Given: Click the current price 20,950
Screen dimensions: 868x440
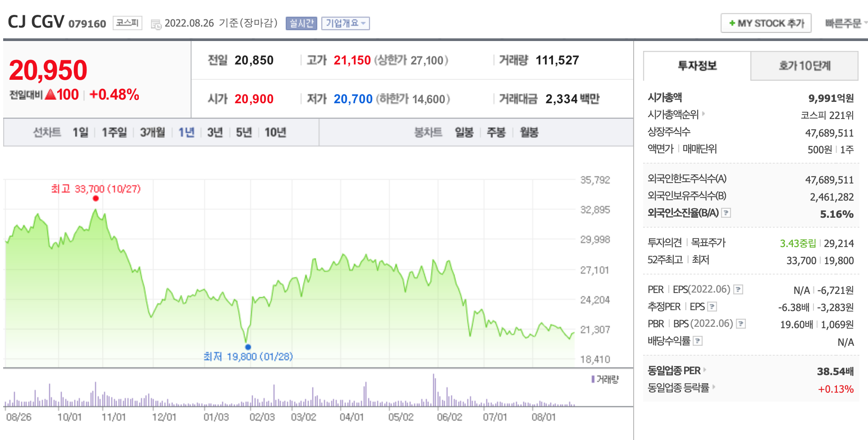Looking at the screenshot, I should pyautogui.click(x=48, y=70).
